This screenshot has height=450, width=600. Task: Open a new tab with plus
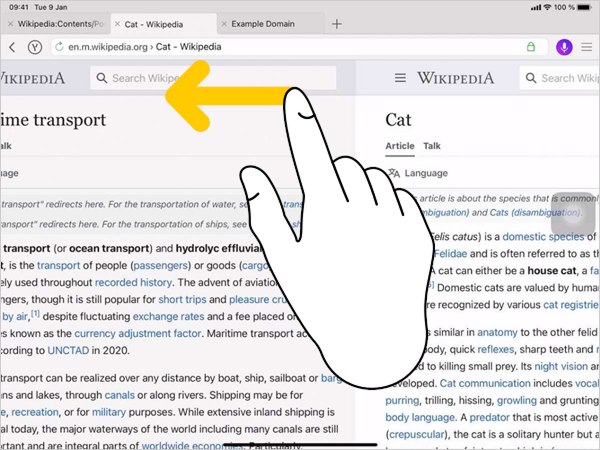pos(336,23)
